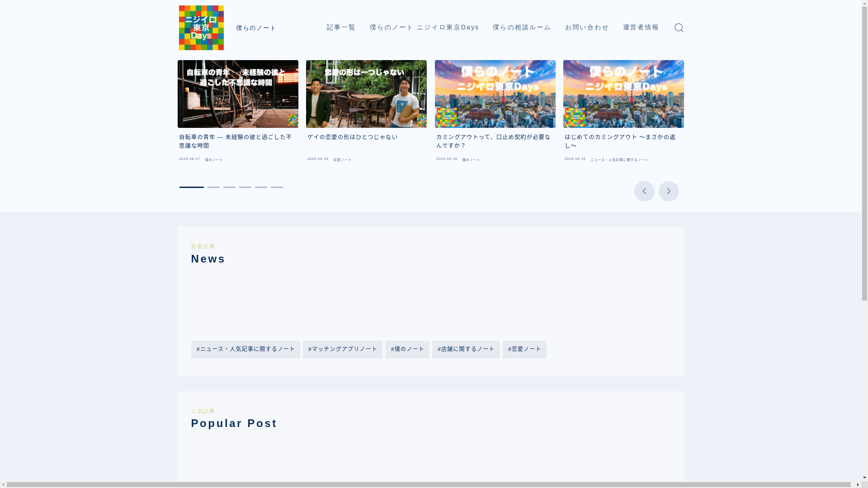868x488 pixels.
Task: Open ゲイの恋愛の形はひとつじゃない title
Action: 352,137
